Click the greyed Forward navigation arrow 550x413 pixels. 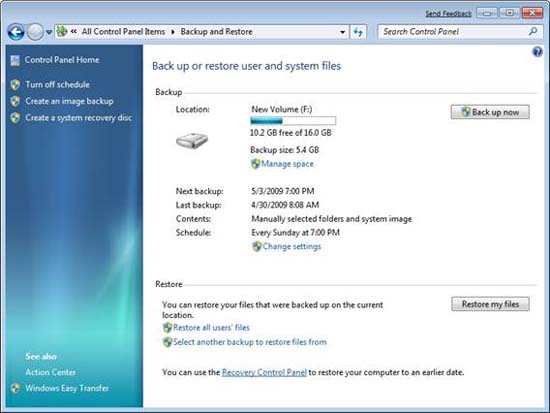35,32
